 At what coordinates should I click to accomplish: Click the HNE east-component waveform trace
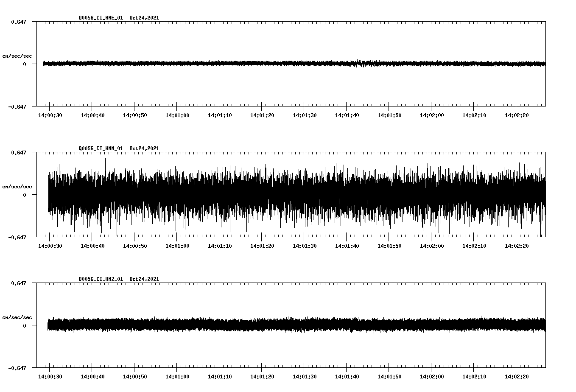click(x=294, y=63)
